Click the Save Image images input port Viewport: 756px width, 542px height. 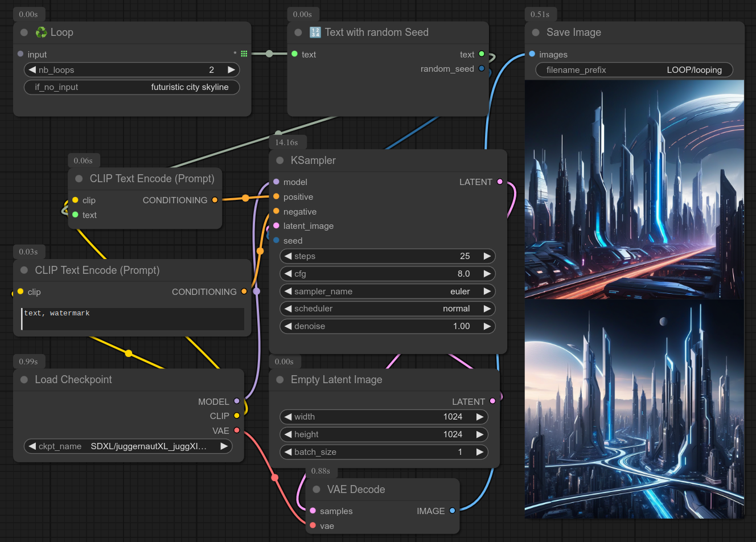pyautogui.click(x=532, y=54)
